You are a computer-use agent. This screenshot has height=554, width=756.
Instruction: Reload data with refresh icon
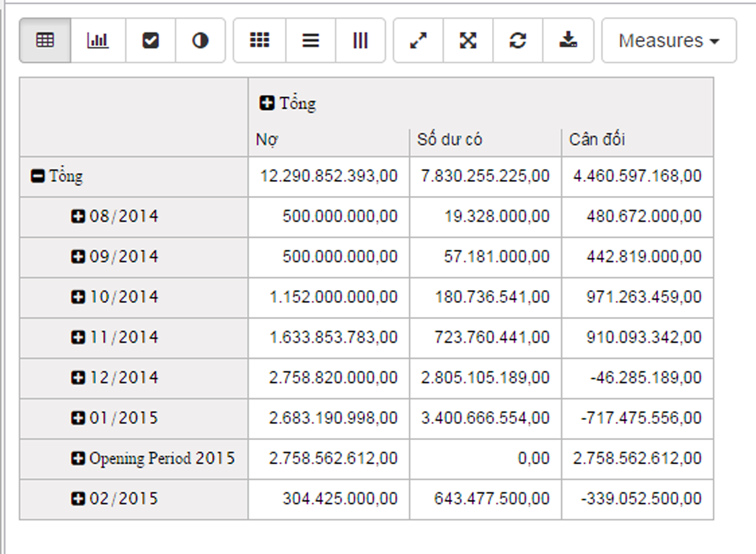tap(518, 40)
